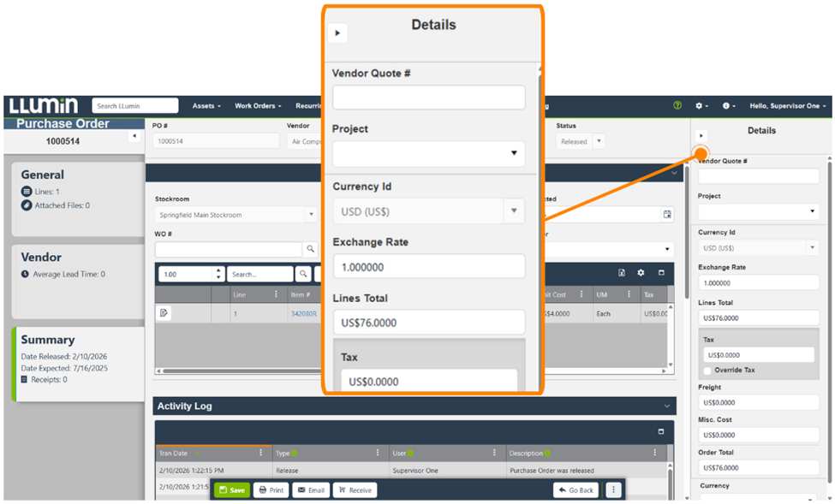835x504 pixels.
Task: Open the Work Orders menu
Action: click(258, 106)
